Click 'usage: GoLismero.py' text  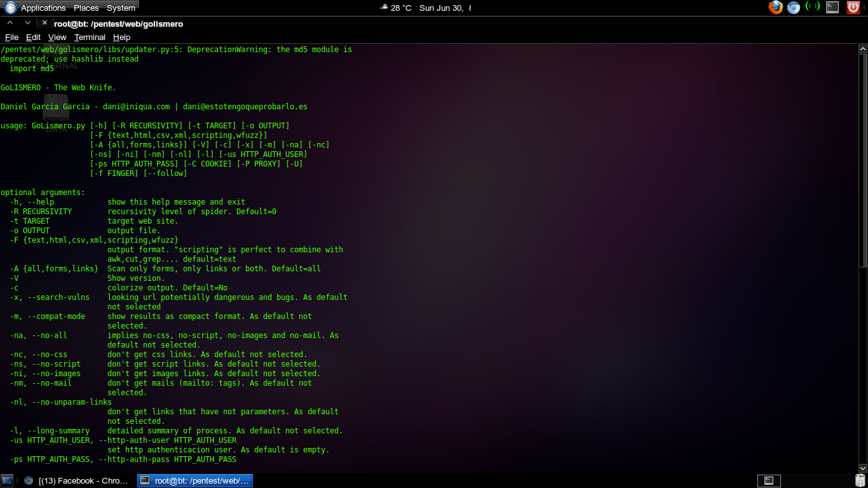43,126
